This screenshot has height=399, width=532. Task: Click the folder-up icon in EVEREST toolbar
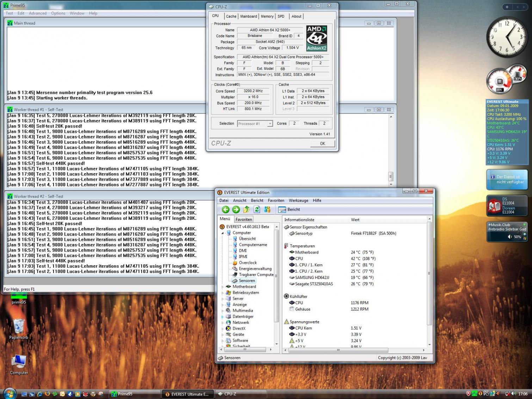pos(247,210)
